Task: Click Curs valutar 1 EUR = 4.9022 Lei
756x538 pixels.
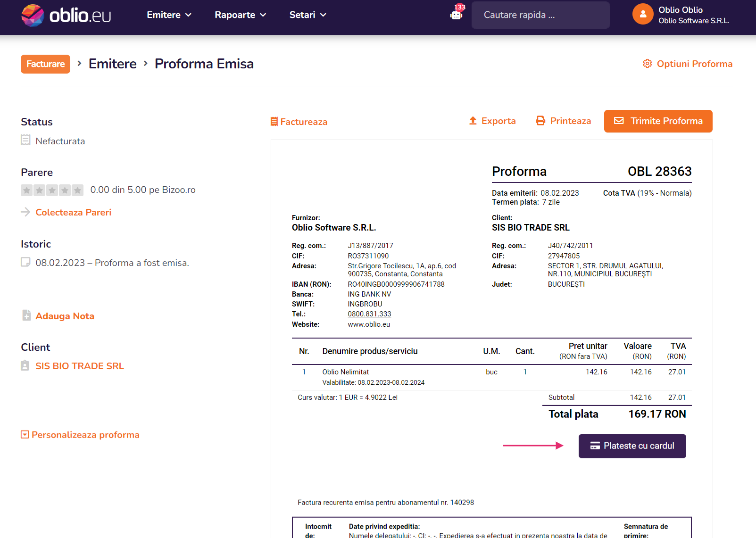Action: click(348, 397)
